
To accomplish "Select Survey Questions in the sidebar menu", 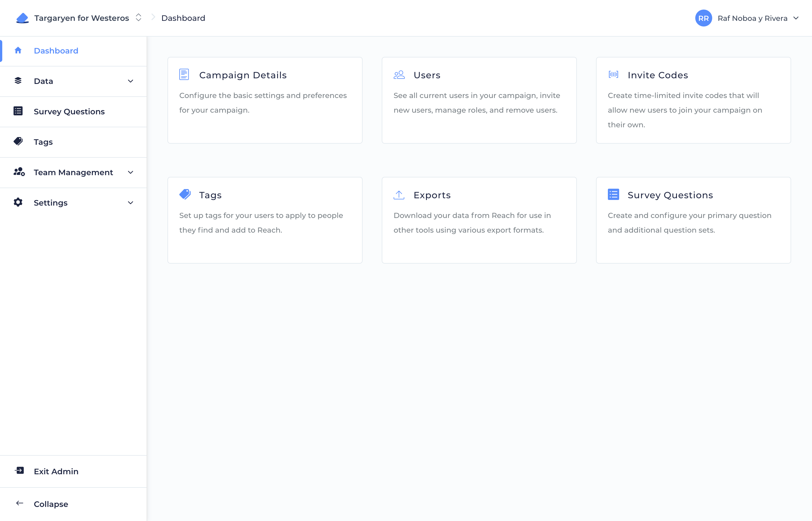I will pos(69,111).
